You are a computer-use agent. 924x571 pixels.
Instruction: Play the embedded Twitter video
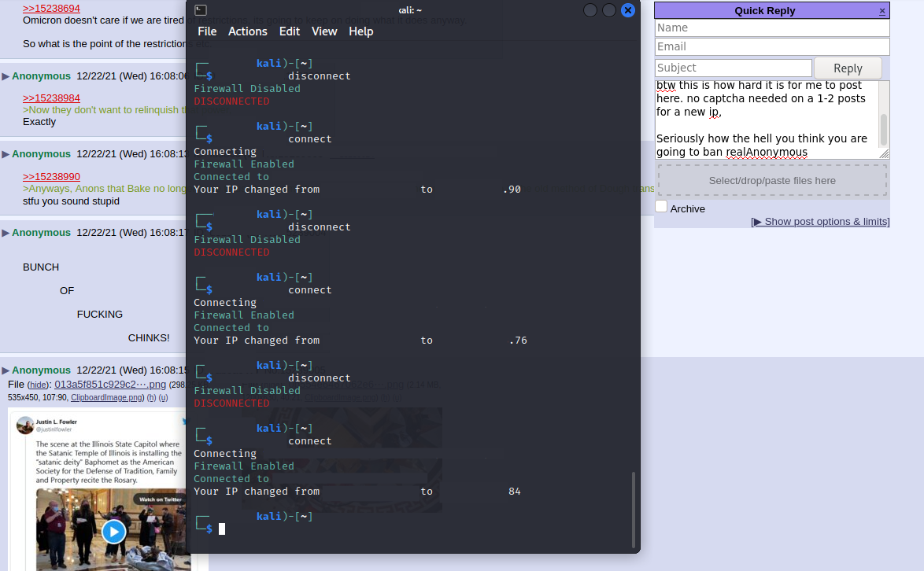114,532
